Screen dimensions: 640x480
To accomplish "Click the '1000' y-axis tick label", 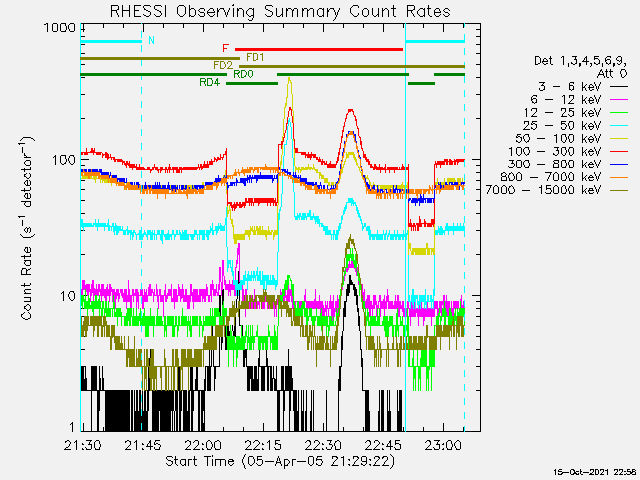I will [60, 28].
